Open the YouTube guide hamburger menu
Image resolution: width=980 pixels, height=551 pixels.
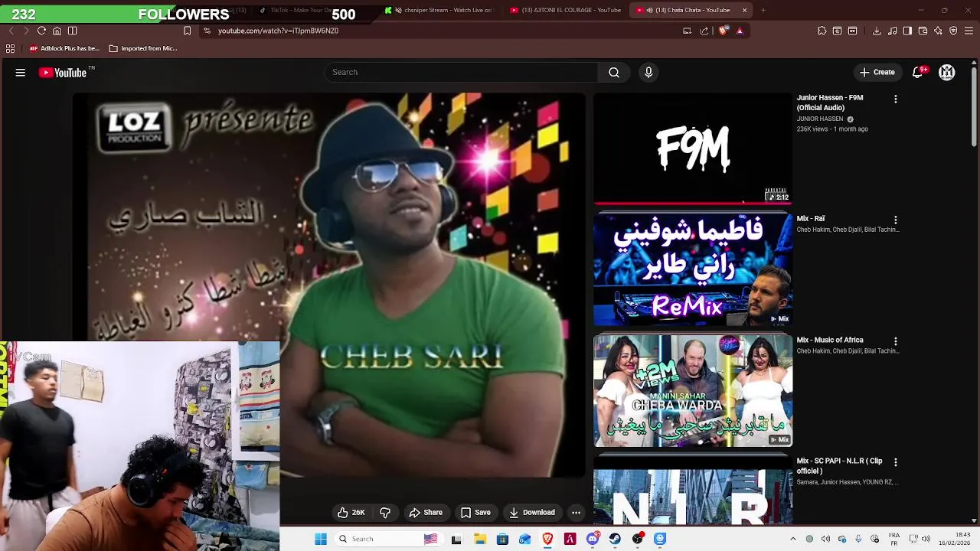pyautogui.click(x=21, y=72)
